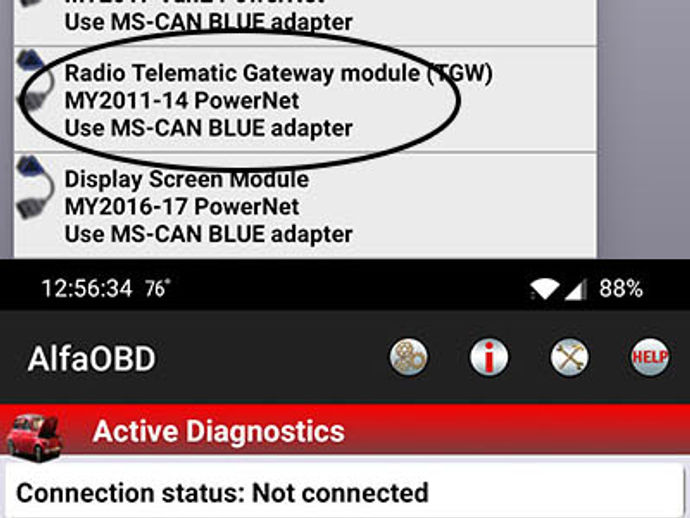The height and width of the screenshot is (518, 690).
Task: Open the gears settings icon
Action: 408,357
